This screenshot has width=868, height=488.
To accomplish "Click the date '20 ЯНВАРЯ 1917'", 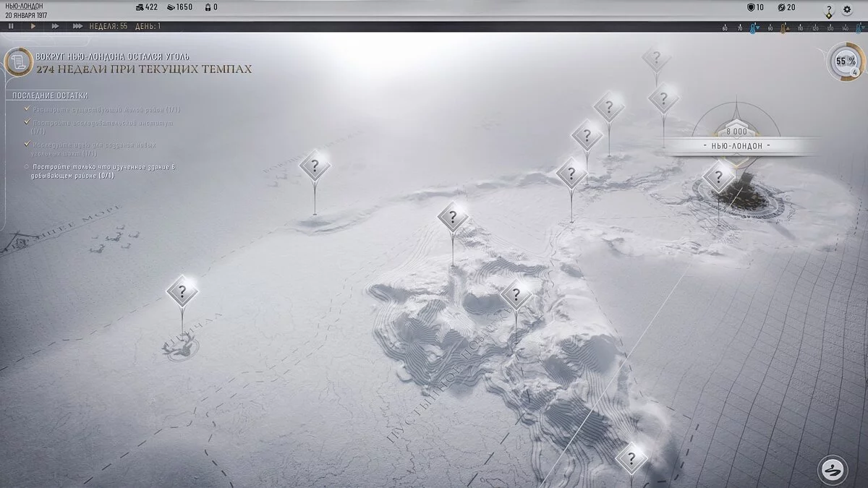I will tap(26, 15).
